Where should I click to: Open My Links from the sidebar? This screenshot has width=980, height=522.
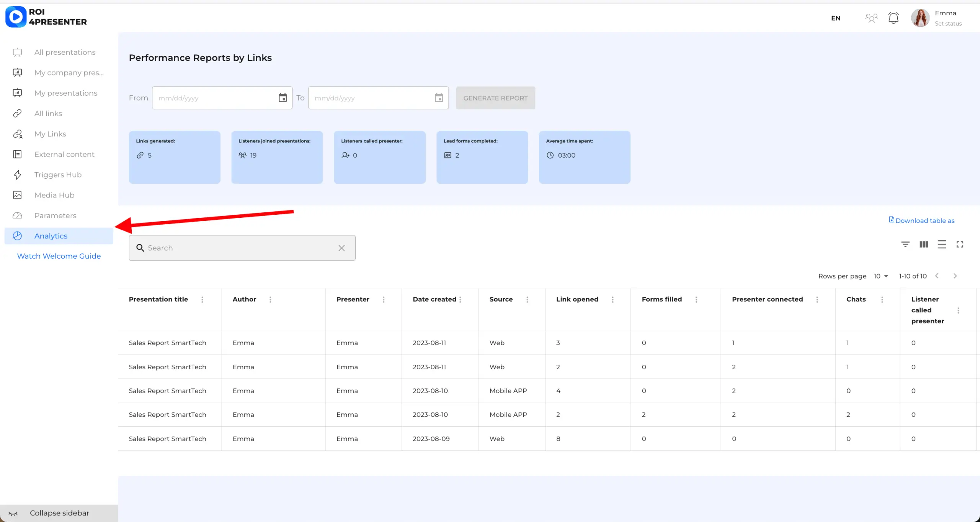(50, 134)
